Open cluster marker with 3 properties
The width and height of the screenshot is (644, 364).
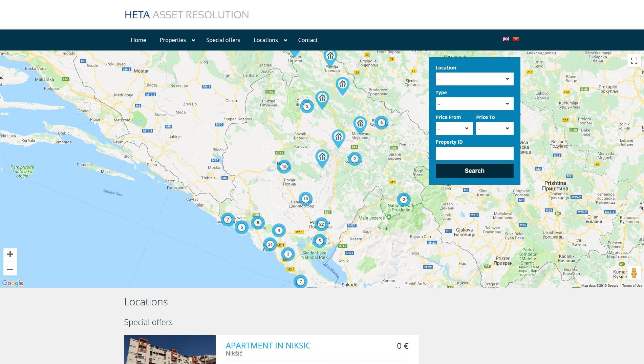[x=288, y=254]
